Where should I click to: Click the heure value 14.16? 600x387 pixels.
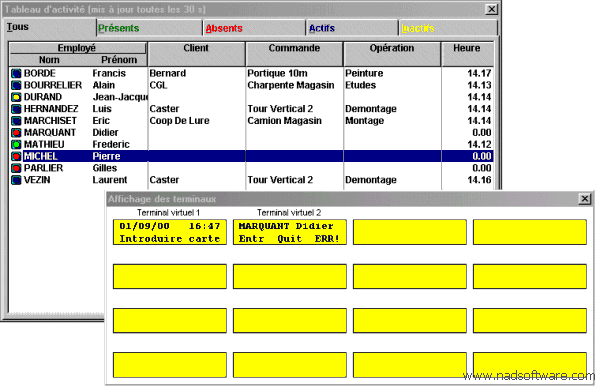(479, 180)
